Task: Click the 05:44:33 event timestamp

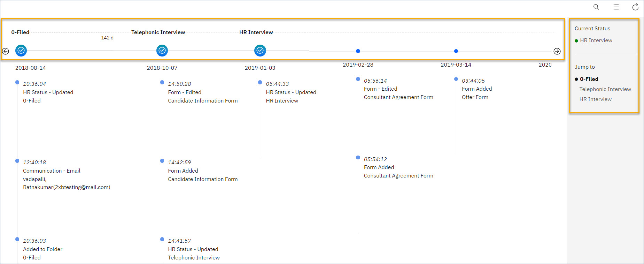Action: 277,84
